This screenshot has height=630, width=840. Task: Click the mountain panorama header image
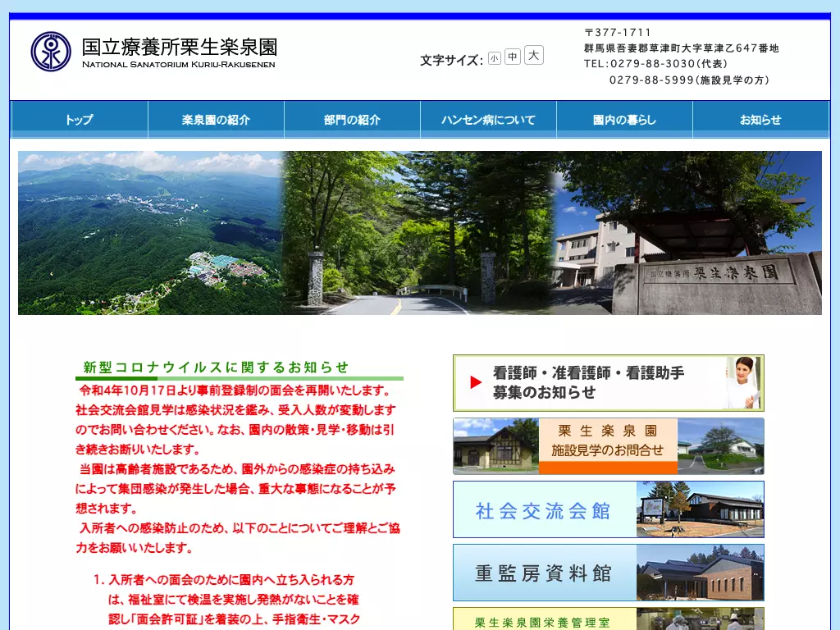pyautogui.click(x=420, y=233)
